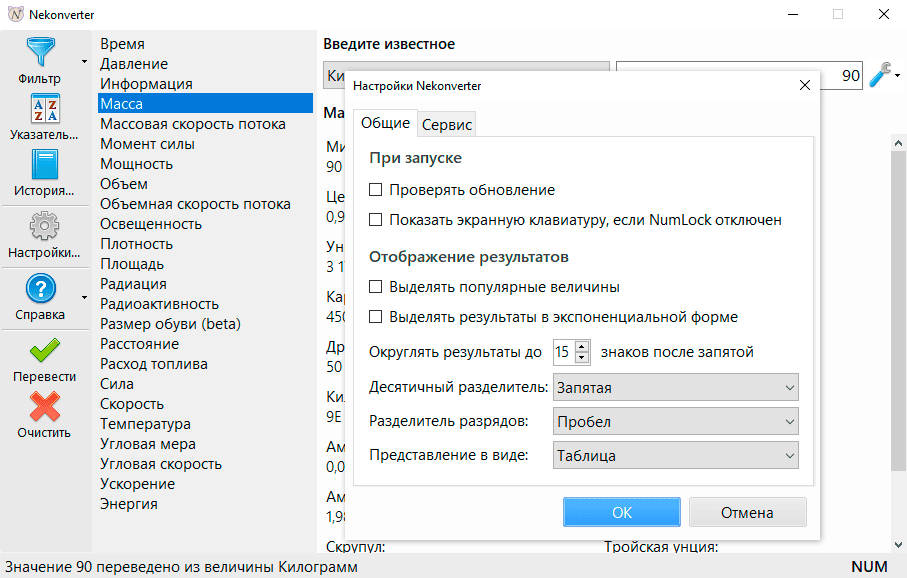The height and width of the screenshot is (578, 907).
Task: Toggle the exponential form highlighting checkbox
Action: [375, 317]
